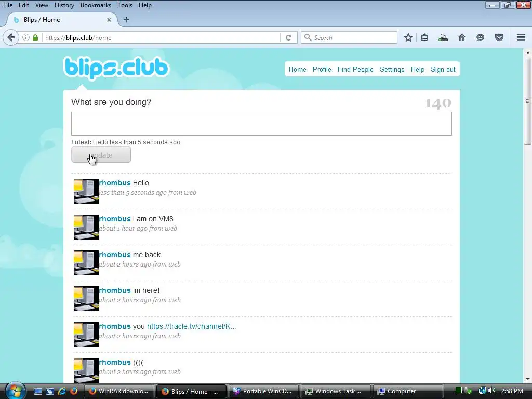Go back using the browser back arrow
Screen dimensions: 532x399
11,37
